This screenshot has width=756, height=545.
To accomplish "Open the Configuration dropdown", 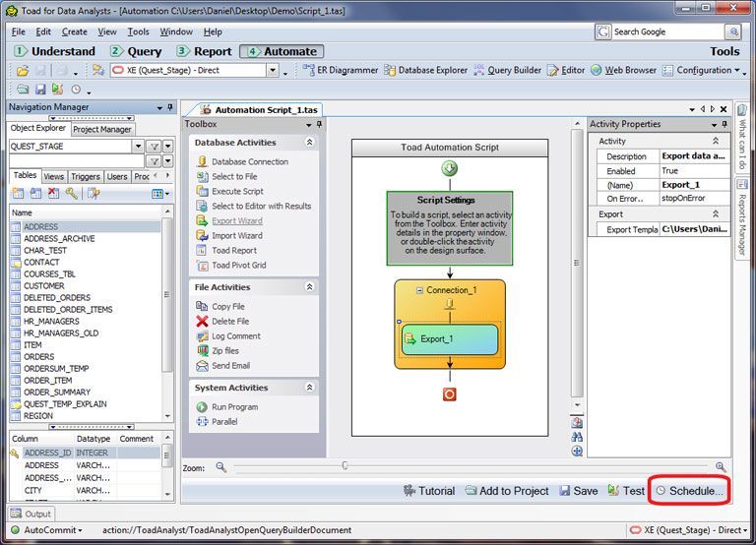I will click(x=701, y=71).
